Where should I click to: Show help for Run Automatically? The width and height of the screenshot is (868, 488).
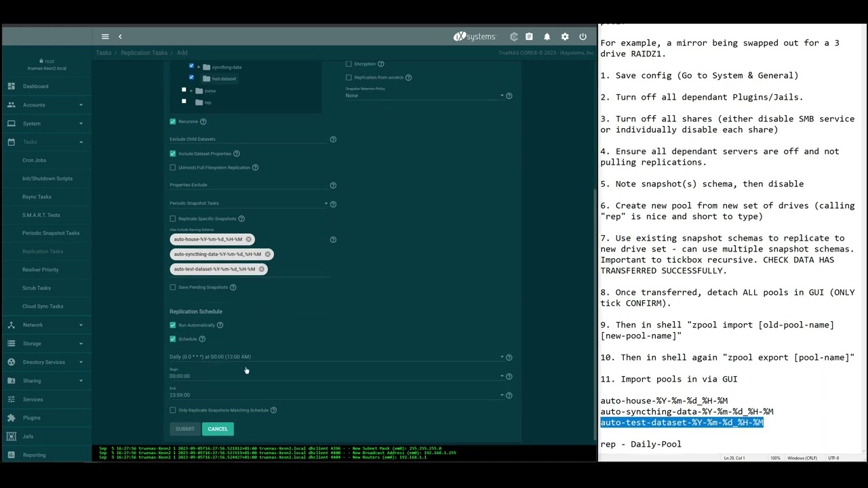pos(220,325)
